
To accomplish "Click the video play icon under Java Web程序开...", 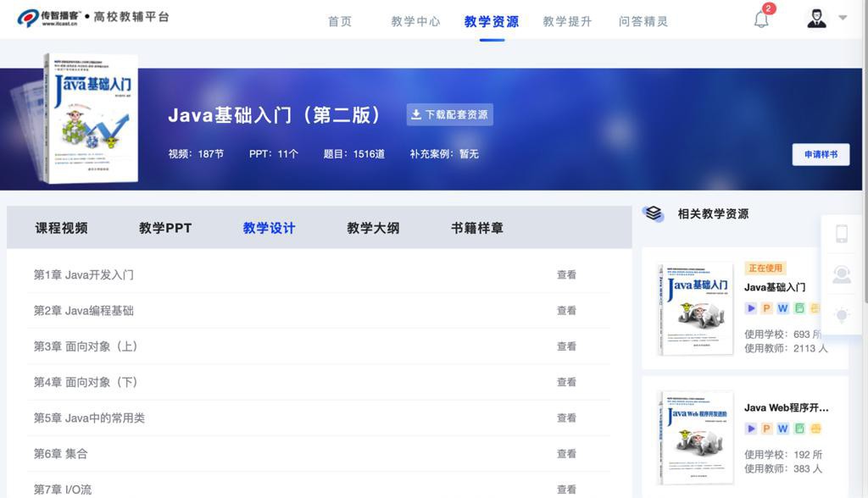I will tap(751, 429).
